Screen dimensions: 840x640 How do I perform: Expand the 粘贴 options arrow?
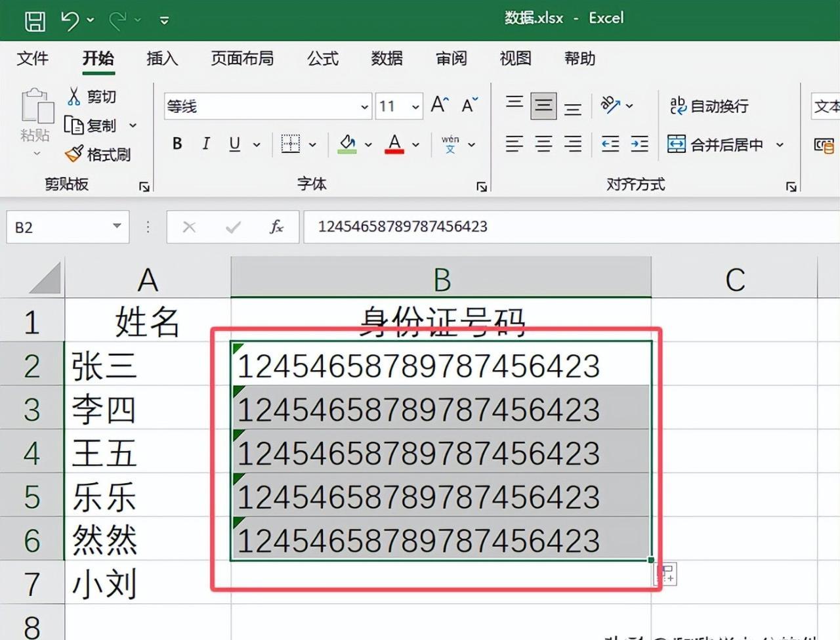(x=37, y=153)
